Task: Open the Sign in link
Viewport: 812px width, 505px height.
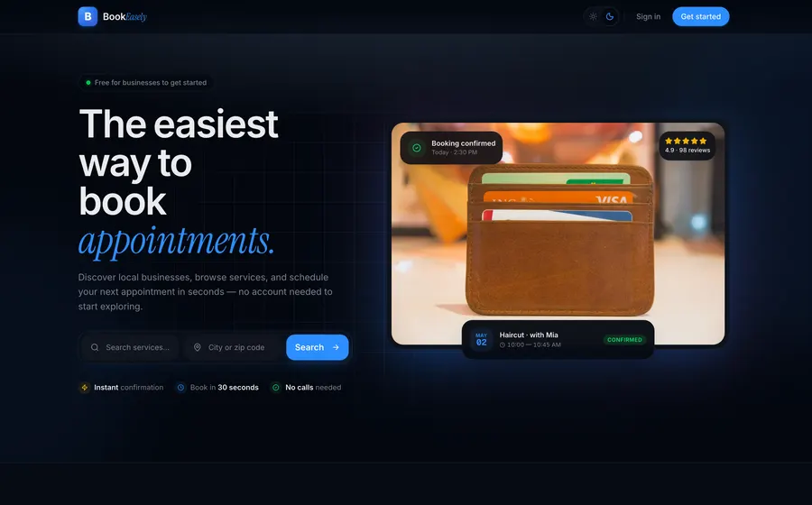Action: point(649,16)
